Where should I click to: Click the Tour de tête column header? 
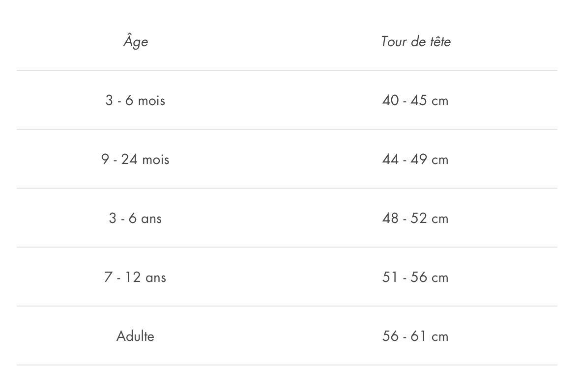[x=415, y=42]
